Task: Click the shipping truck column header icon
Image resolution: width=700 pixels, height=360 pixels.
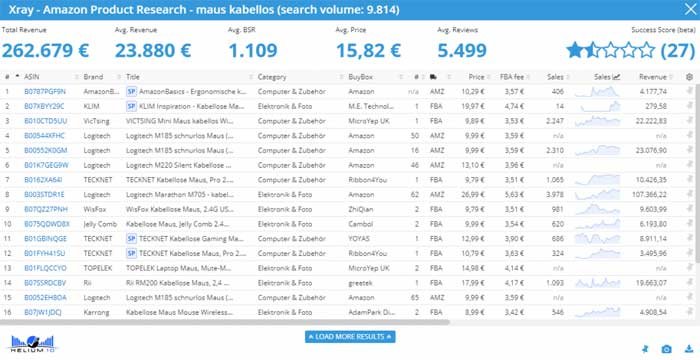Action: [x=433, y=77]
